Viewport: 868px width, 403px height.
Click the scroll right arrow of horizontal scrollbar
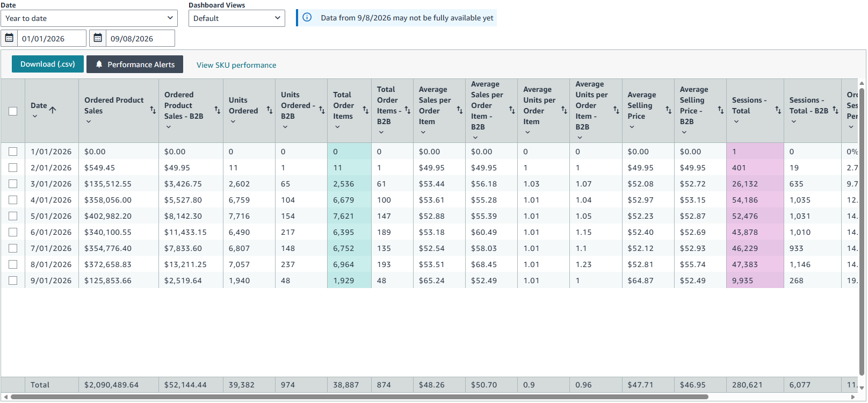coord(854,397)
